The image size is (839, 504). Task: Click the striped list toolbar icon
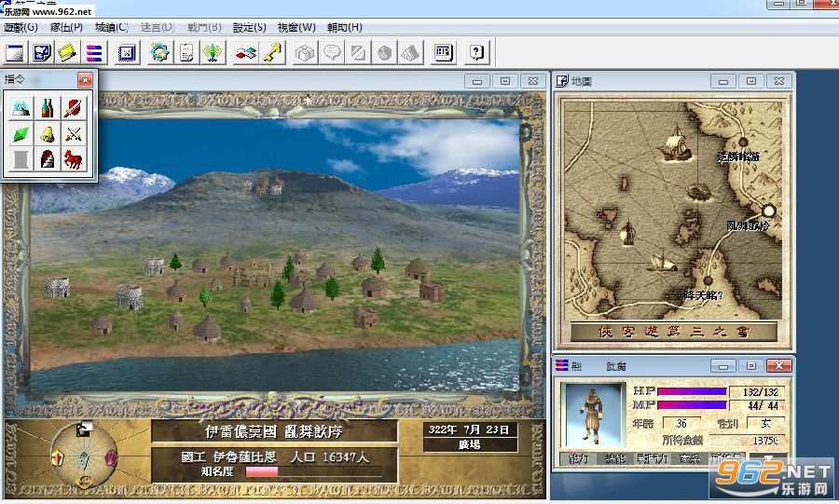click(94, 53)
